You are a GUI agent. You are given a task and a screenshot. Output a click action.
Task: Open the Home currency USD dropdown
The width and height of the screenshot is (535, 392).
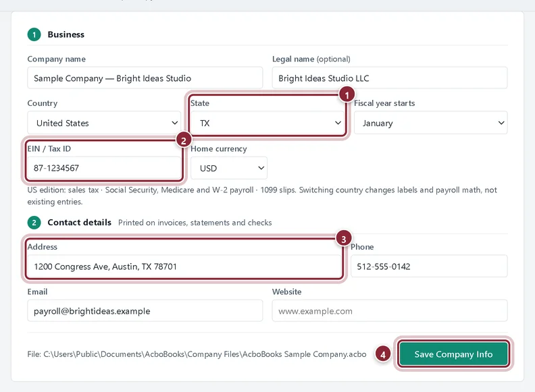point(229,168)
